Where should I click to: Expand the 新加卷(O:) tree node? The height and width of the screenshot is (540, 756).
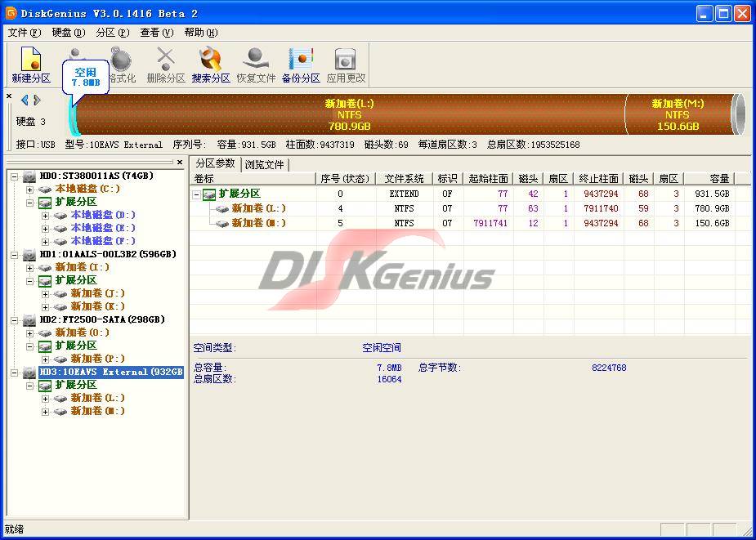coord(30,333)
